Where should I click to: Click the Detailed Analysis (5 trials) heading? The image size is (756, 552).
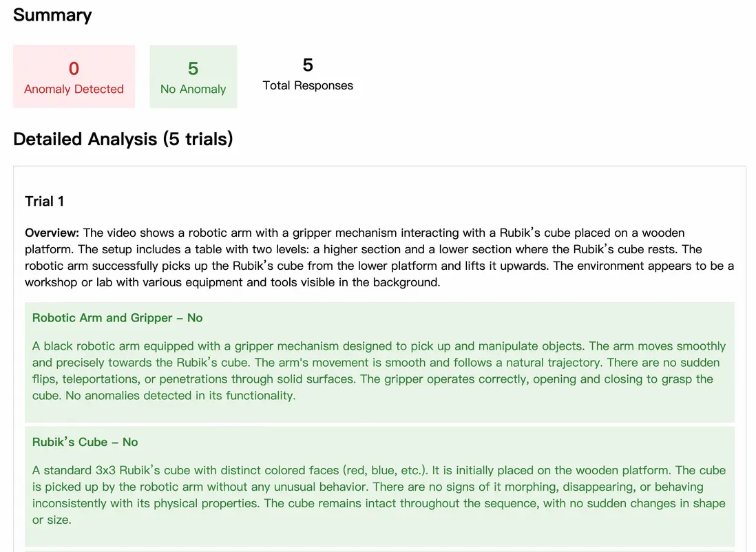point(123,139)
